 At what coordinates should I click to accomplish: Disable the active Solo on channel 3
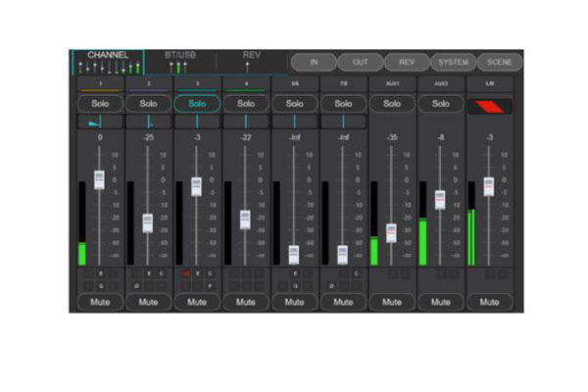click(x=197, y=104)
